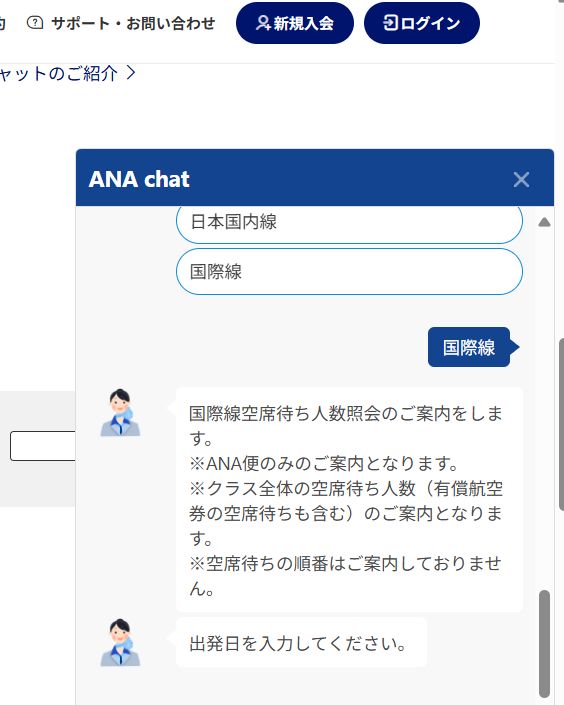Screen dimensions: 564x705
Task: Click the page scrollbar at right edge
Action: [x=561, y=424]
